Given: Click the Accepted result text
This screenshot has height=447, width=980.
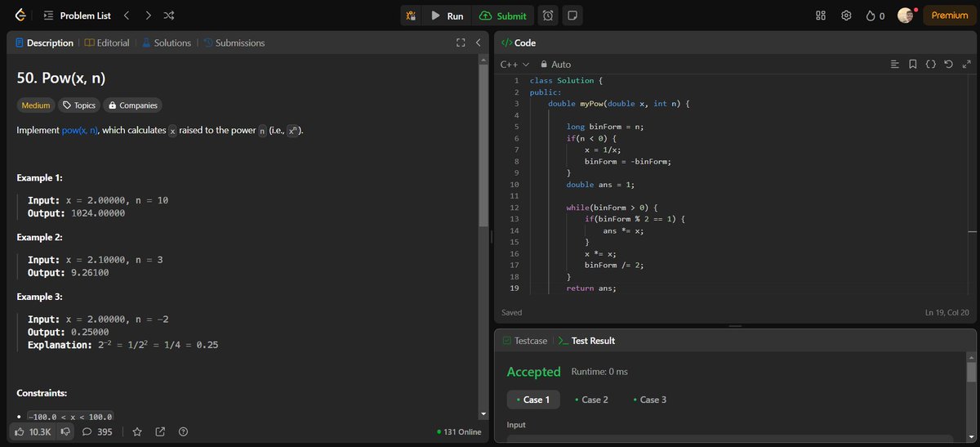Looking at the screenshot, I should [x=533, y=372].
